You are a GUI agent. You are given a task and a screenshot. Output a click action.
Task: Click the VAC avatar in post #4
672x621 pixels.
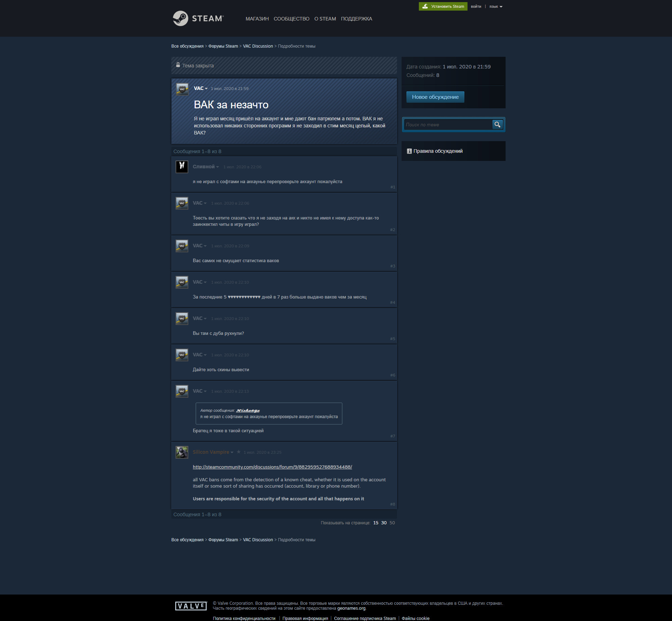182,282
